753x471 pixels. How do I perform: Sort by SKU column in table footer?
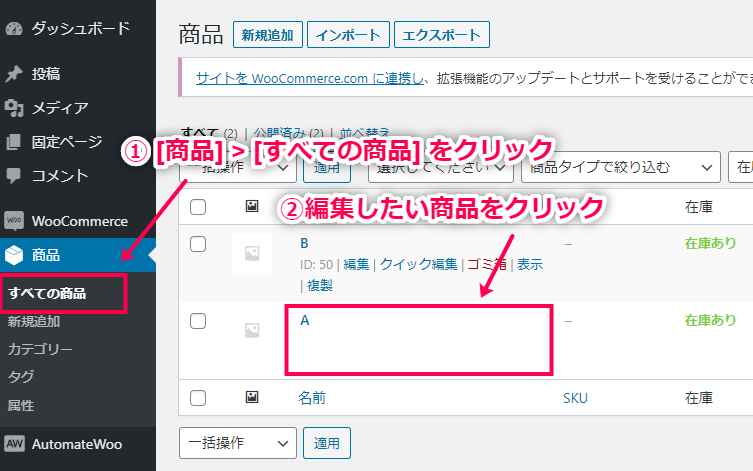(575, 398)
